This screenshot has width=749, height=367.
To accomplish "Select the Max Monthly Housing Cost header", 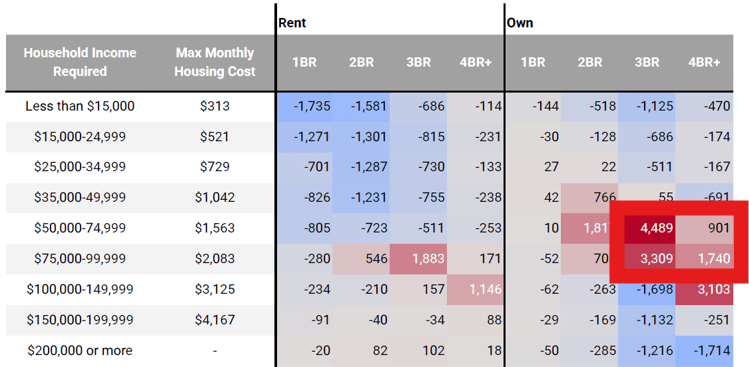I will pos(214,62).
